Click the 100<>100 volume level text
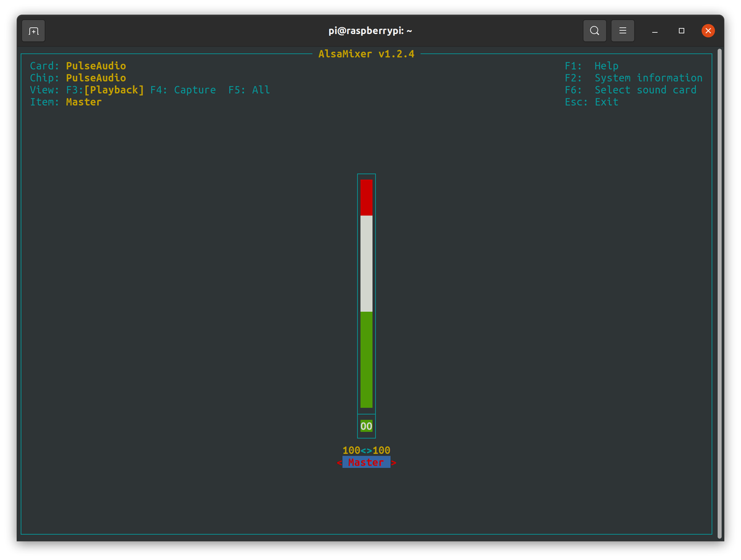This screenshot has width=741, height=560. pos(366,451)
